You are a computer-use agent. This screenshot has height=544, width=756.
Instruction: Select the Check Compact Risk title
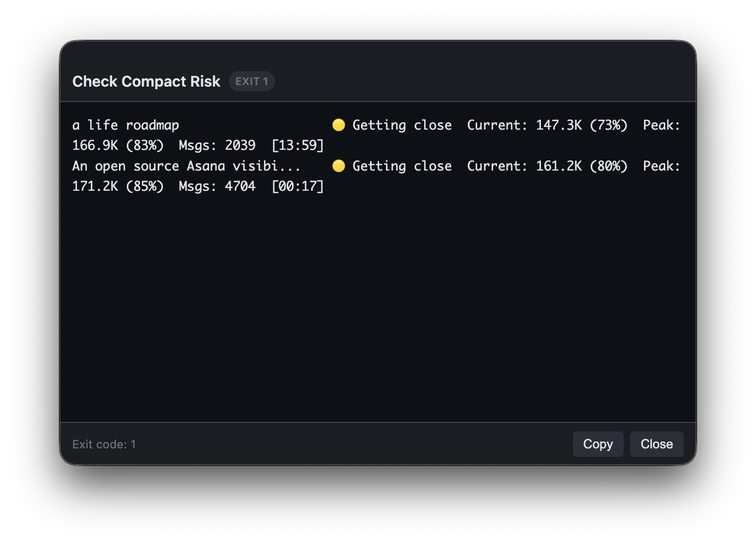146,81
